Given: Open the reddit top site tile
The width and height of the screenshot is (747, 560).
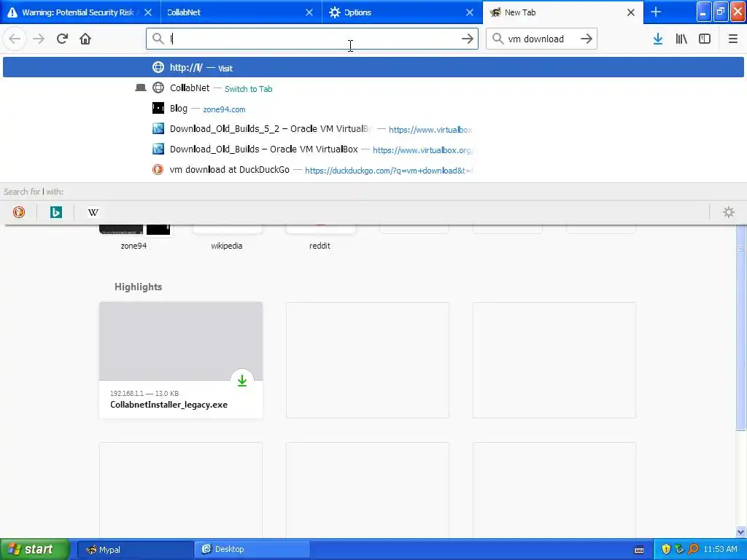Looking at the screenshot, I should [320, 236].
